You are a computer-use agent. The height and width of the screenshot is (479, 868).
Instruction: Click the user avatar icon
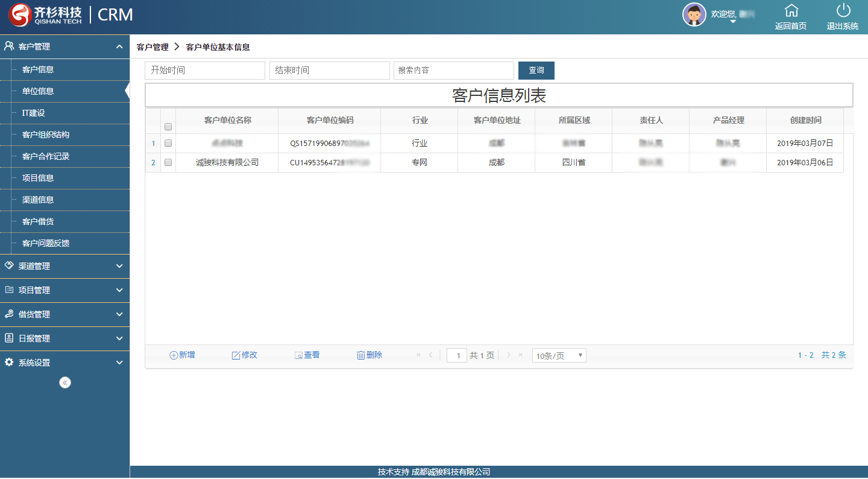[x=694, y=14]
